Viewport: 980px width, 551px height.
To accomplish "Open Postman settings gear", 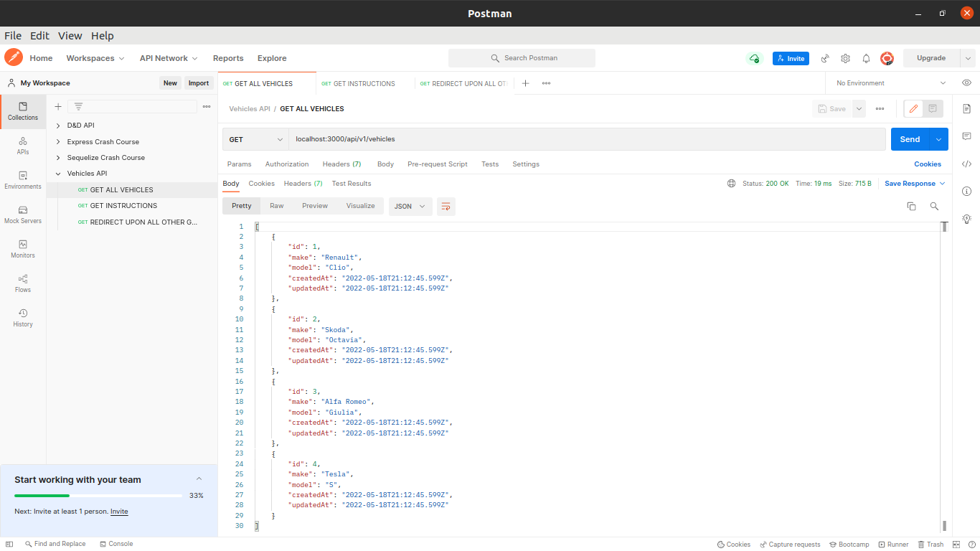I will pos(845,58).
